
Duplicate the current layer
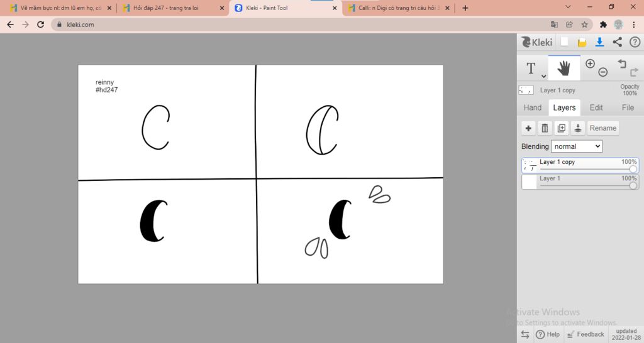tap(562, 128)
